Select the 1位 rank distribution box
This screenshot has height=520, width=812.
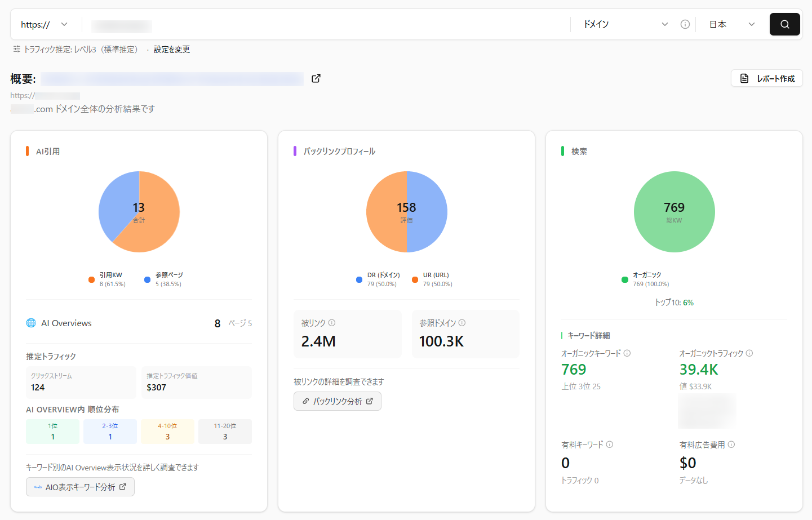53,432
